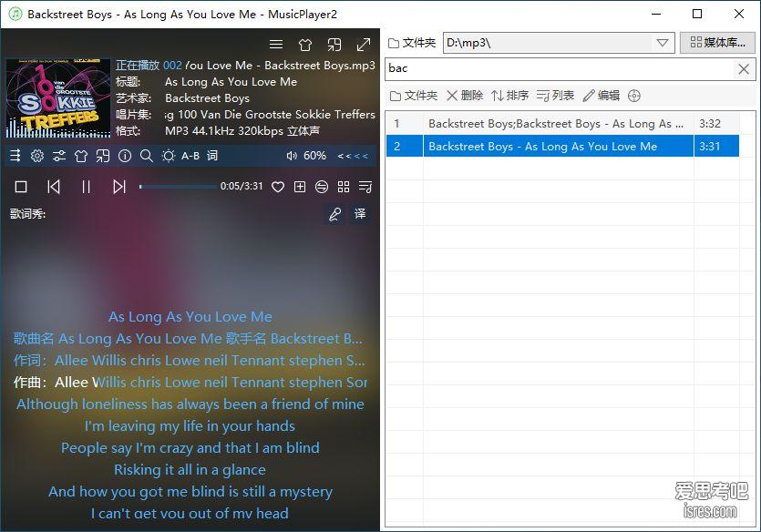Click the speaker volume icon

click(x=292, y=156)
